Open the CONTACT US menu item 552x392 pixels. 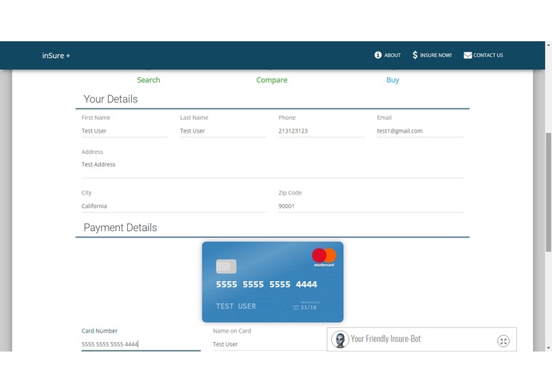[x=484, y=56]
